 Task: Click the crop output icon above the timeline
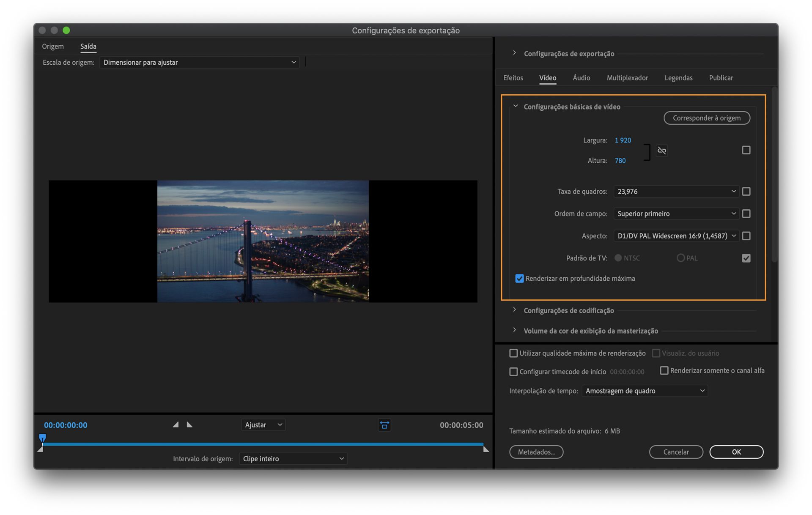pos(384,425)
